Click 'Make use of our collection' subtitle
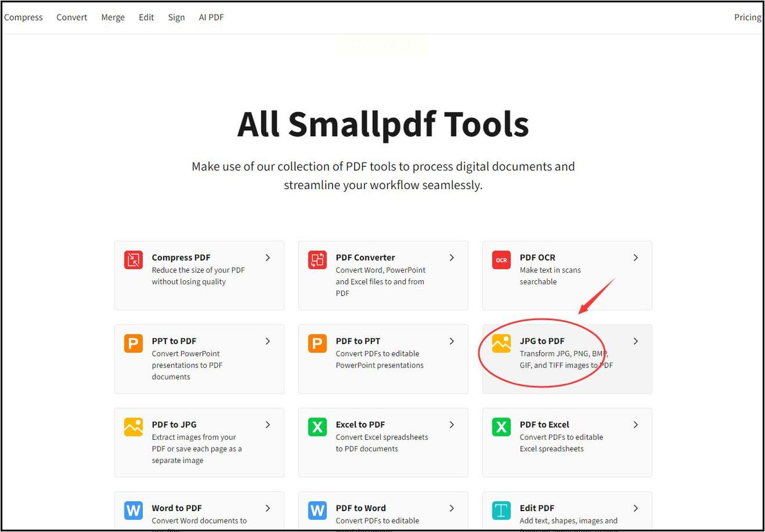 click(x=383, y=175)
